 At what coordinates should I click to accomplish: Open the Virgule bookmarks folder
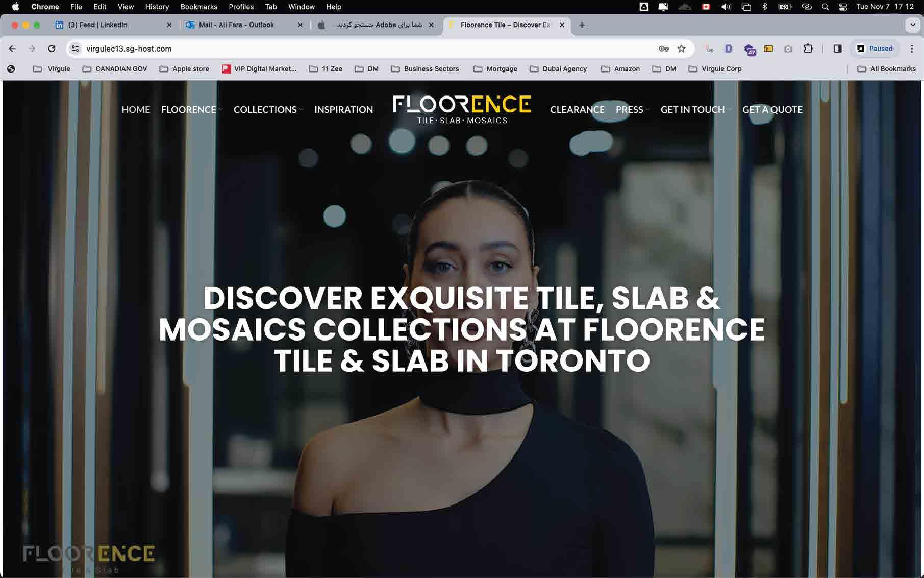tap(52, 69)
